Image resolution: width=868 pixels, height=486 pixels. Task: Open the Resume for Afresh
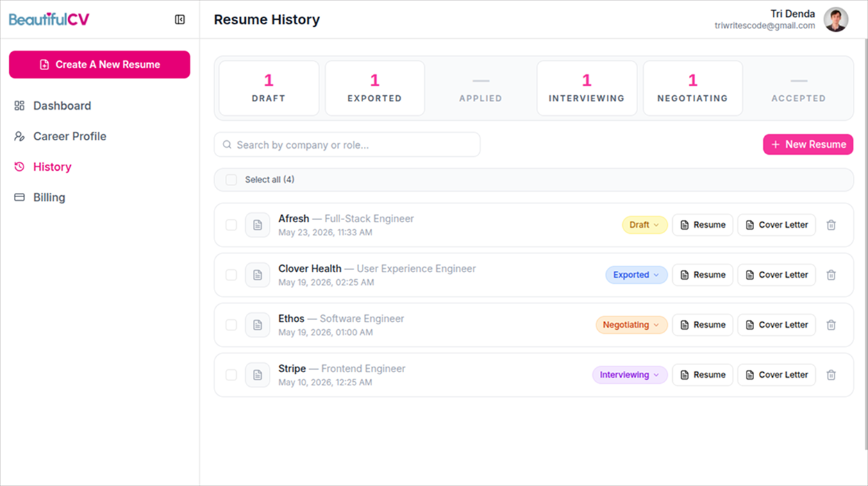pos(703,225)
